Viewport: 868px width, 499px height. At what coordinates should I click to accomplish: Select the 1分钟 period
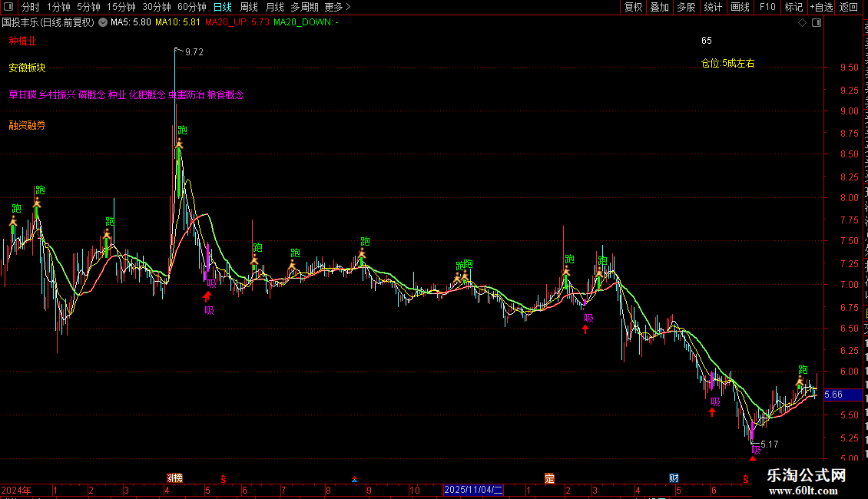[58, 7]
